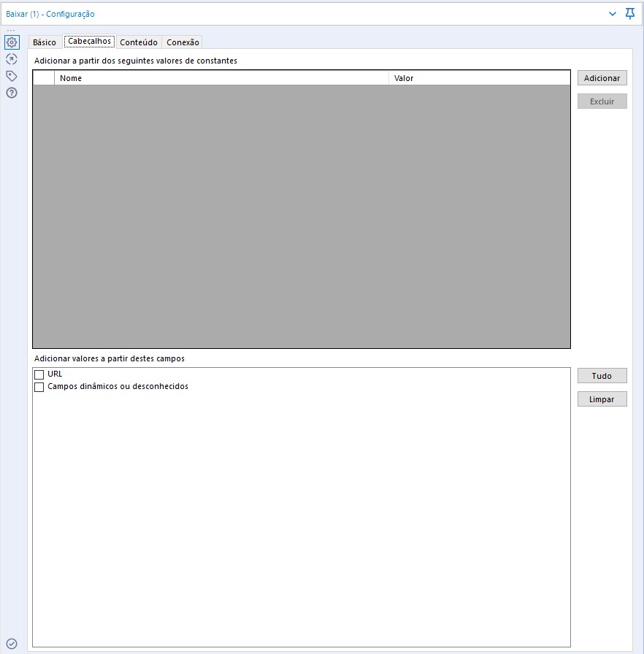Switch to the Básico tab
Viewport: 644px width, 654px height.
[x=45, y=42]
